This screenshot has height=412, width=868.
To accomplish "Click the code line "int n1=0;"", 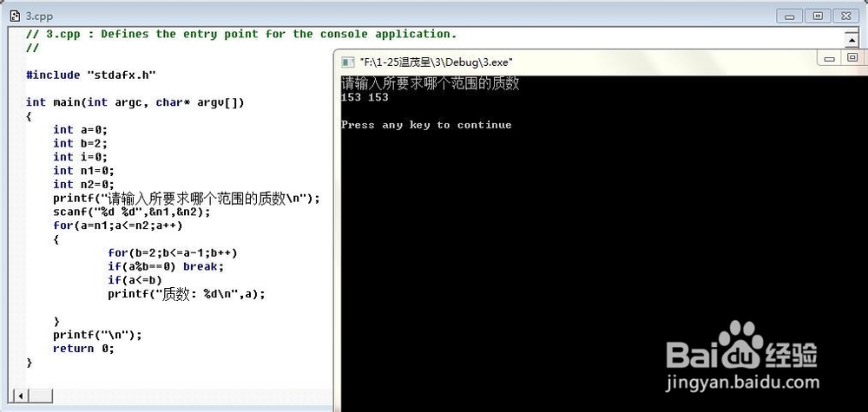I will click(83, 171).
